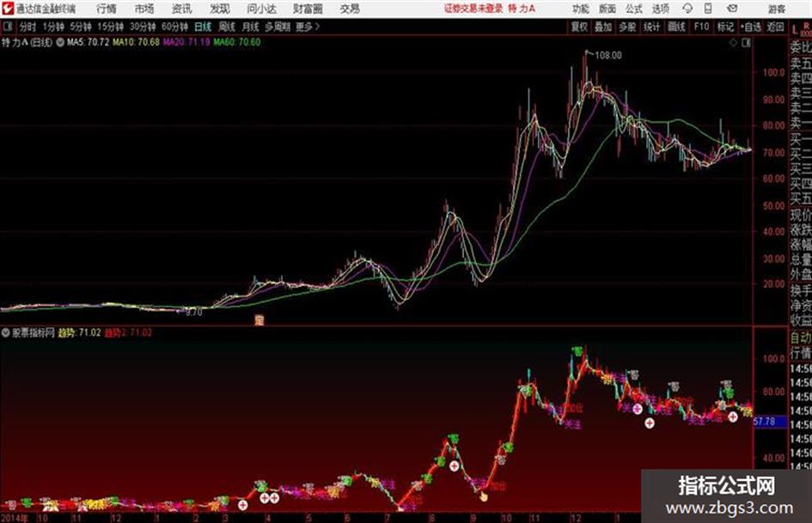Click the 趋势2: 71.02 indicator value
The width and height of the screenshot is (812, 523).
[x=128, y=333]
